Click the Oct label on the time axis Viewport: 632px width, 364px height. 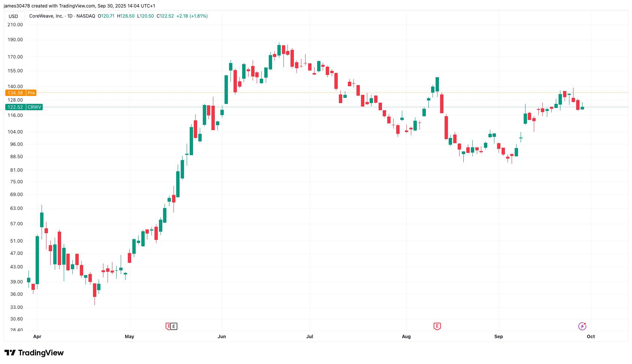[591, 337]
